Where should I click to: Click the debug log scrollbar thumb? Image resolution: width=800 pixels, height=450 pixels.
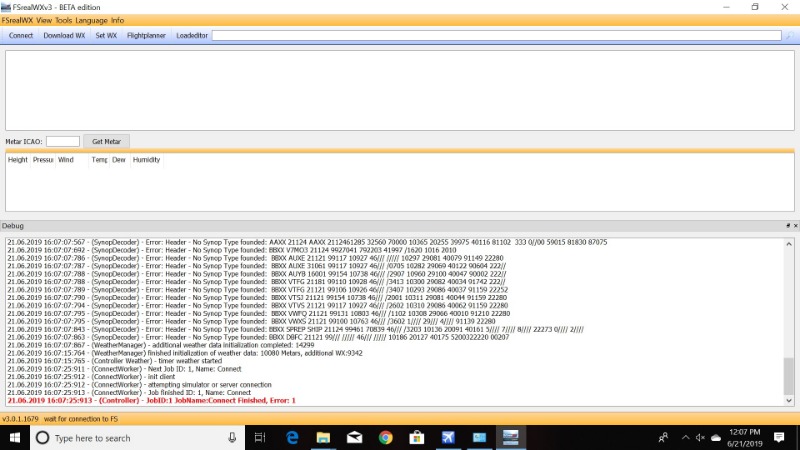tap(789, 376)
